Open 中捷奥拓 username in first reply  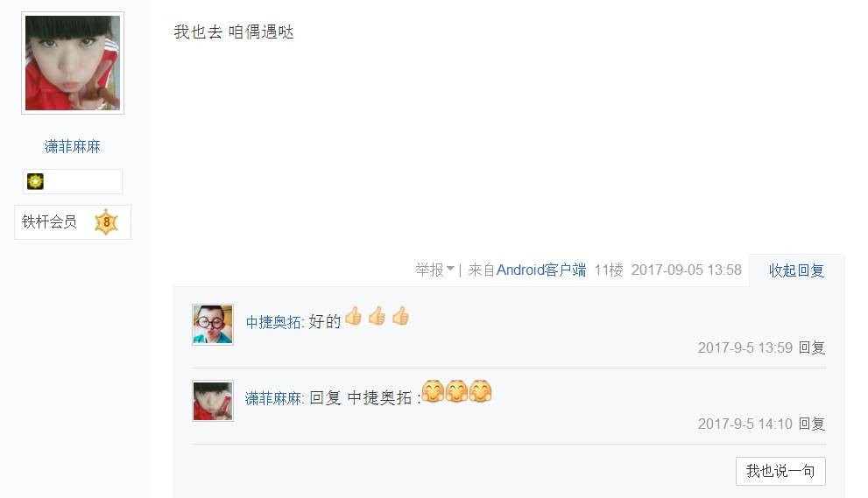coord(273,322)
